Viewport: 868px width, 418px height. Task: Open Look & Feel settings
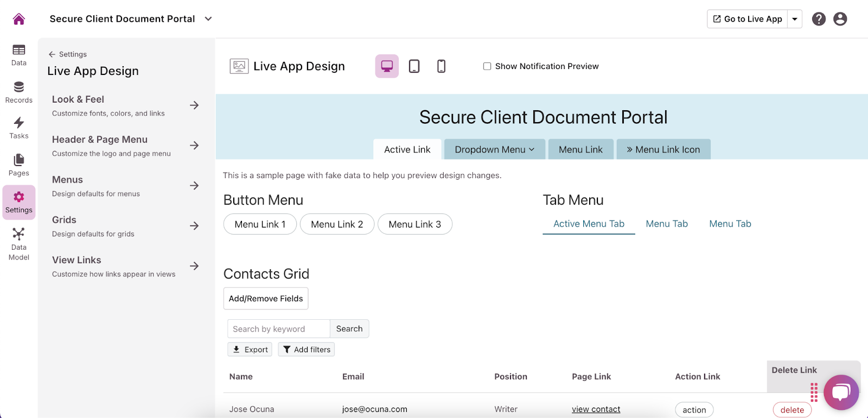point(125,105)
